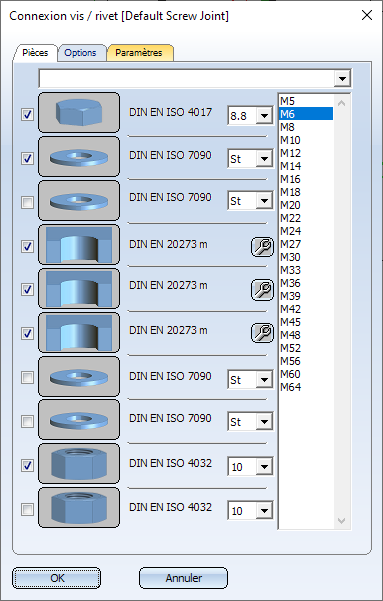Click the Annuler button
The width and height of the screenshot is (383, 601).
(183, 578)
